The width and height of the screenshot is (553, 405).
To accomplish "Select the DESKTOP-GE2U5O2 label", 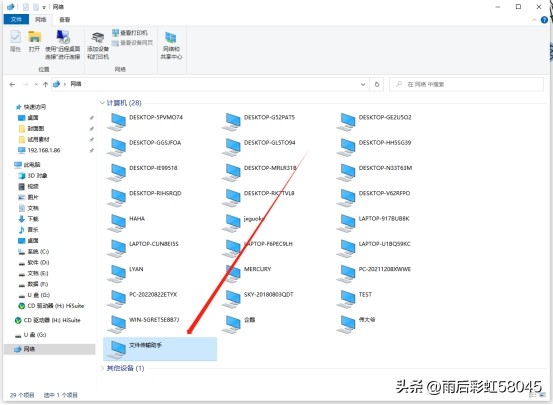I will (385, 117).
